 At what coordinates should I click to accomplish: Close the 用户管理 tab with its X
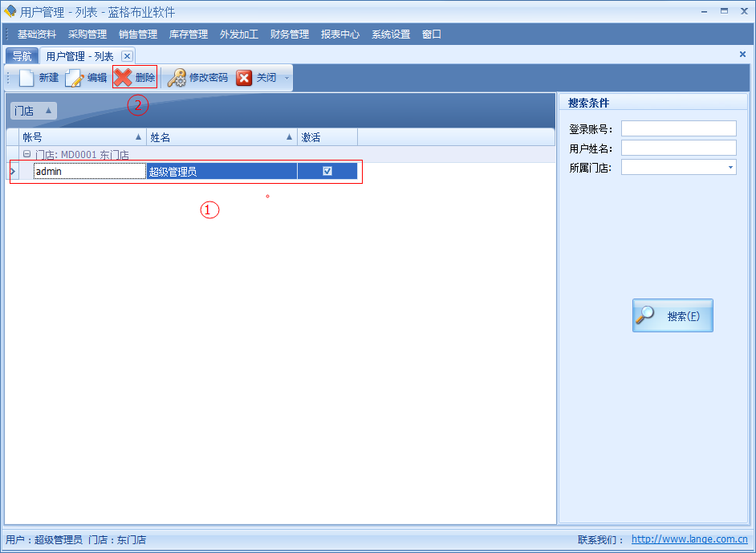127,56
